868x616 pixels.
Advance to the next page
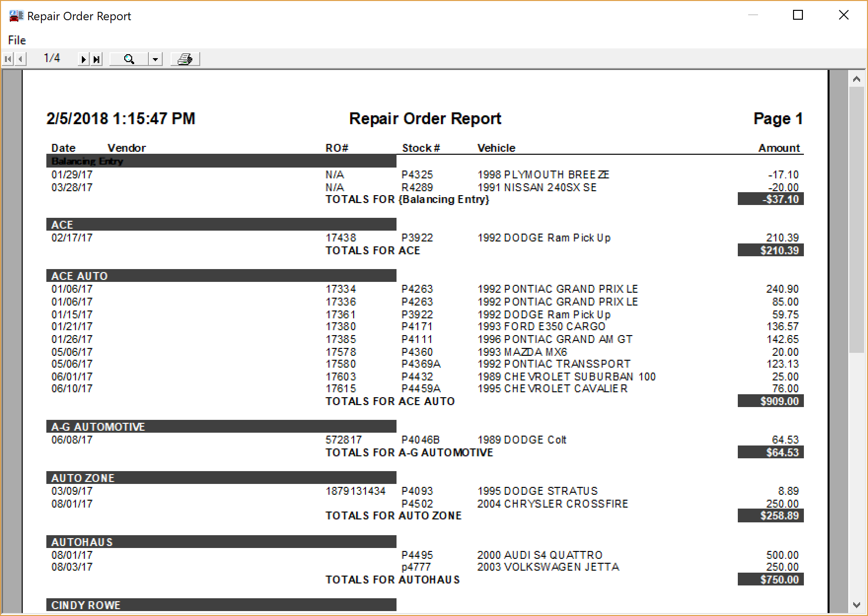point(83,59)
